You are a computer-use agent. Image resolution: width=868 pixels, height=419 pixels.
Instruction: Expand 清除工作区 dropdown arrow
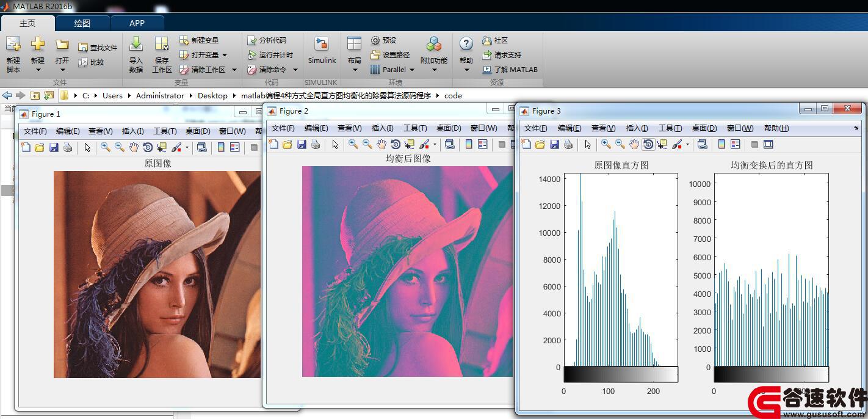point(234,70)
